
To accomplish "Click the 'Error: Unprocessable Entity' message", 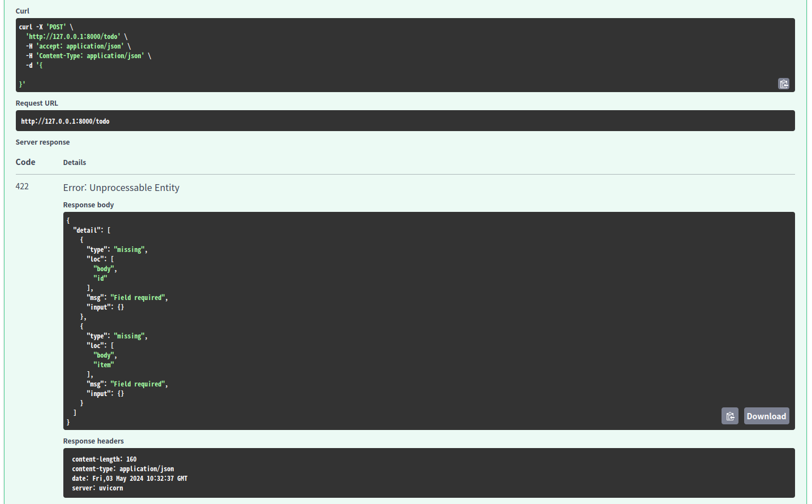I will 121,188.
